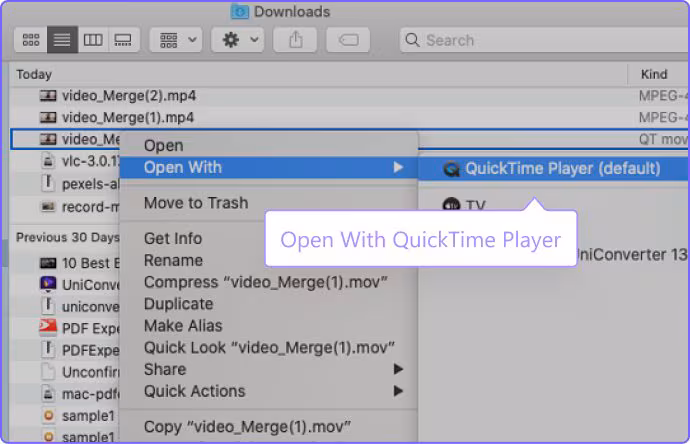The width and height of the screenshot is (690, 444).
Task: Choose Duplicate in the context menu
Action: pos(268,304)
